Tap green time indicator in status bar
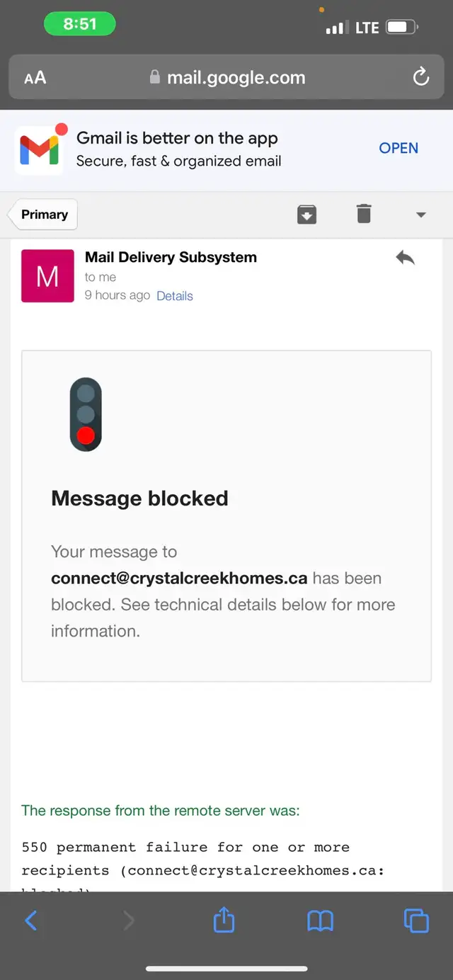Screen dimensions: 453x980 coord(80,24)
